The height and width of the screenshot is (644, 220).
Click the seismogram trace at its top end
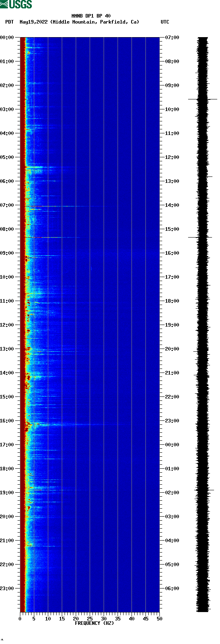(203, 39)
